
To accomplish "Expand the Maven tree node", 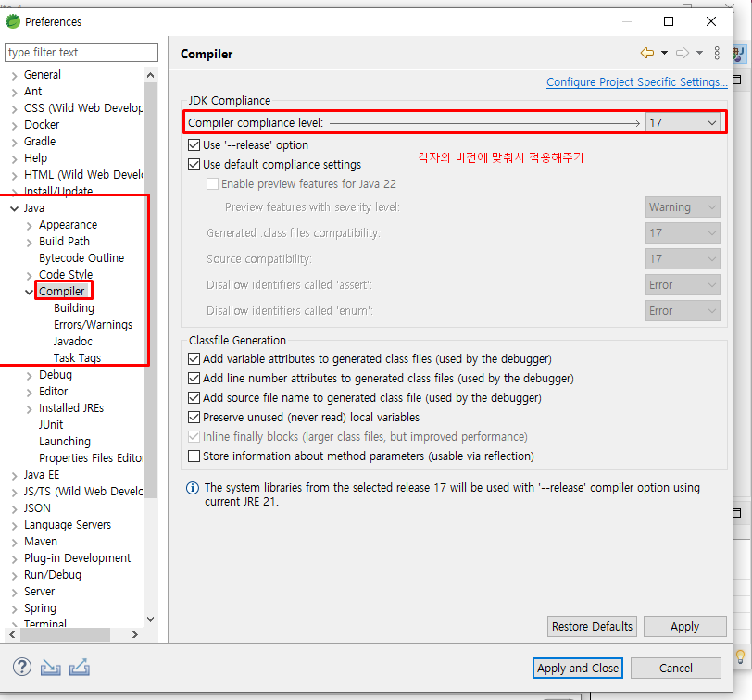I will (15, 543).
